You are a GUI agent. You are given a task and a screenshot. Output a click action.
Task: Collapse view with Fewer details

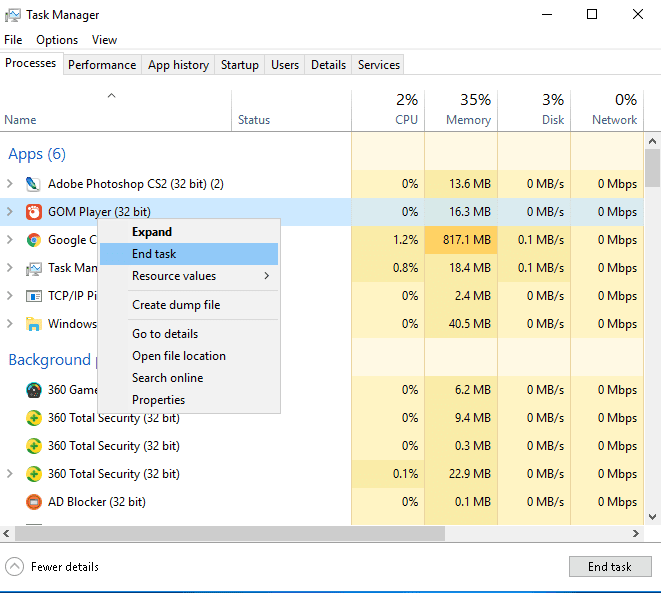(53, 567)
